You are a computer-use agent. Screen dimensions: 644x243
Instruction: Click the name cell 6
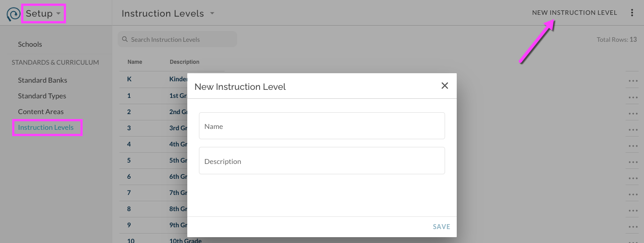click(129, 177)
